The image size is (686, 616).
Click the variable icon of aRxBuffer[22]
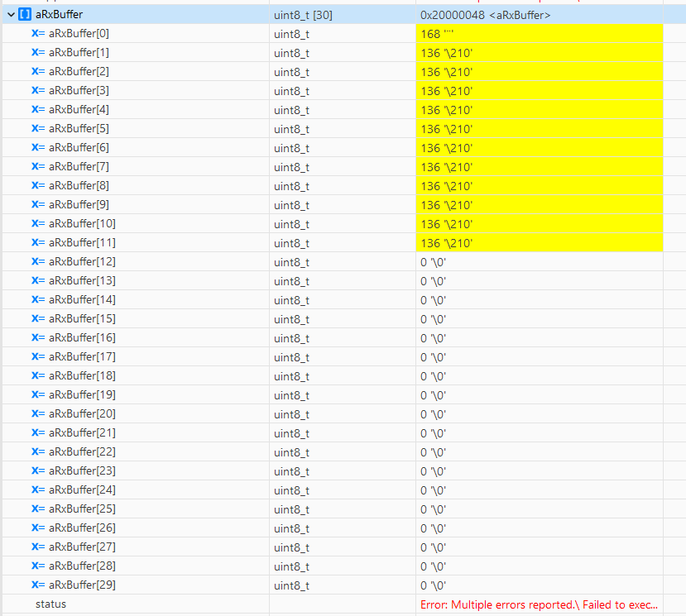point(38,451)
